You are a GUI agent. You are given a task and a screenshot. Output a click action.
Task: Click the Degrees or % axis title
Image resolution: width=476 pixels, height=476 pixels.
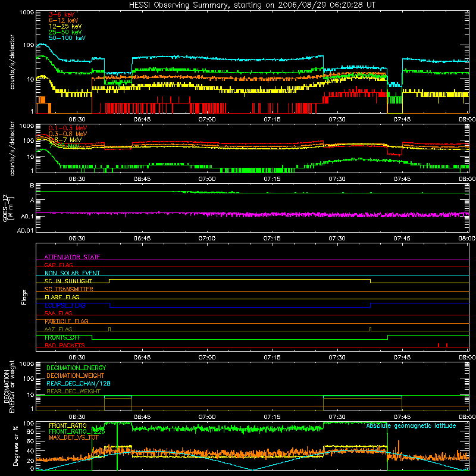[15, 446]
